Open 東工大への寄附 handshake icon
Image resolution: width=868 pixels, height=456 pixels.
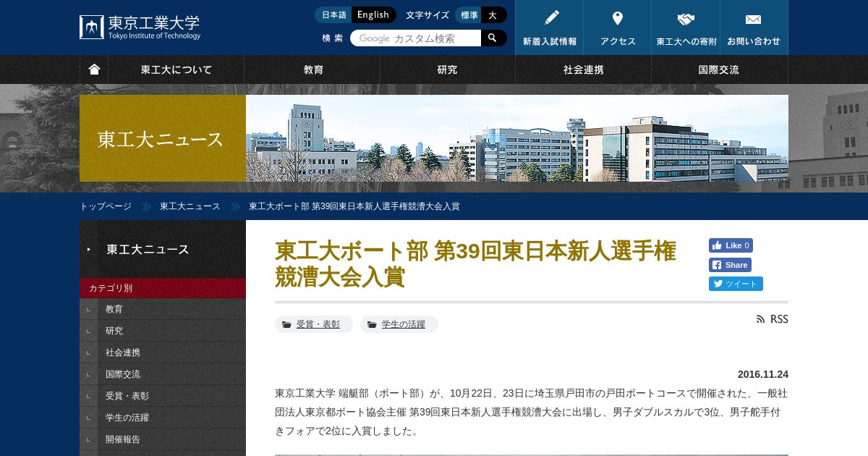coord(686,28)
